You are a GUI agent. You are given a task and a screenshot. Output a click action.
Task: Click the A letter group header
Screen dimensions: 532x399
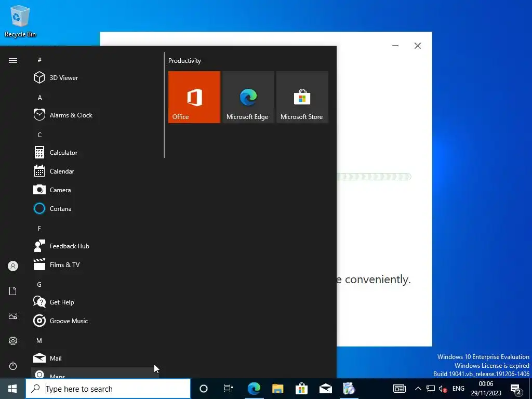click(x=39, y=97)
